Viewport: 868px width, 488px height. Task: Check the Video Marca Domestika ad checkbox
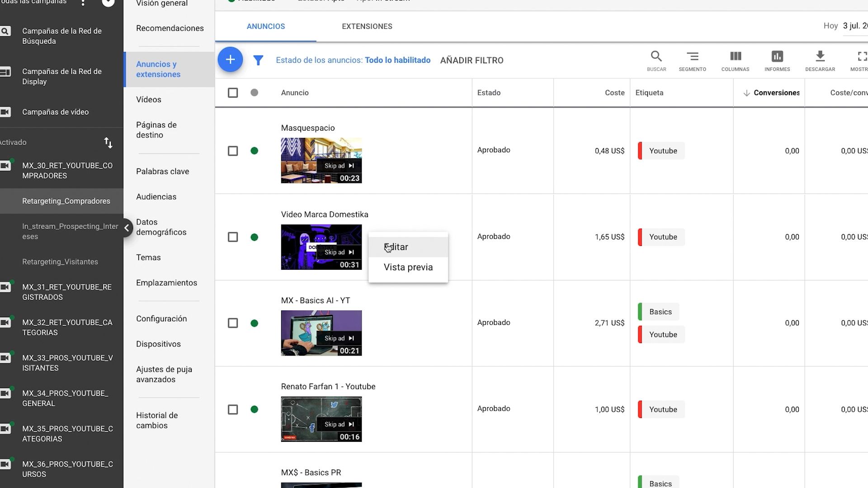[233, 237]
